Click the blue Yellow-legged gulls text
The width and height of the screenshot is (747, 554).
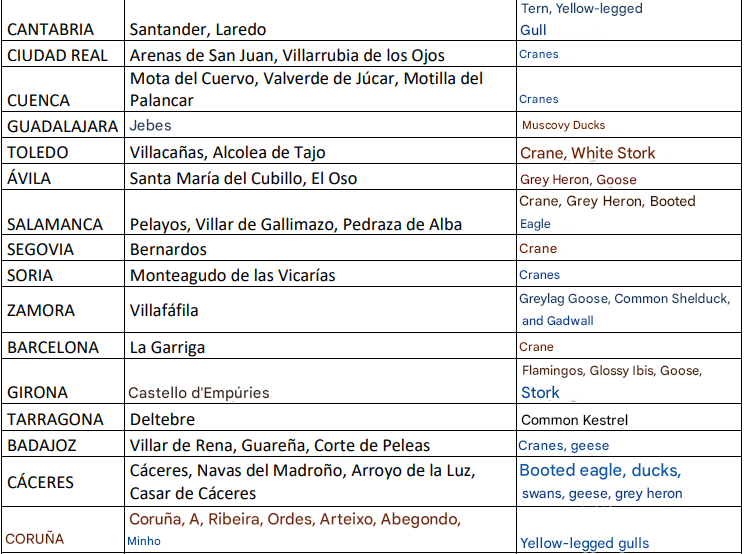(584, 543)
